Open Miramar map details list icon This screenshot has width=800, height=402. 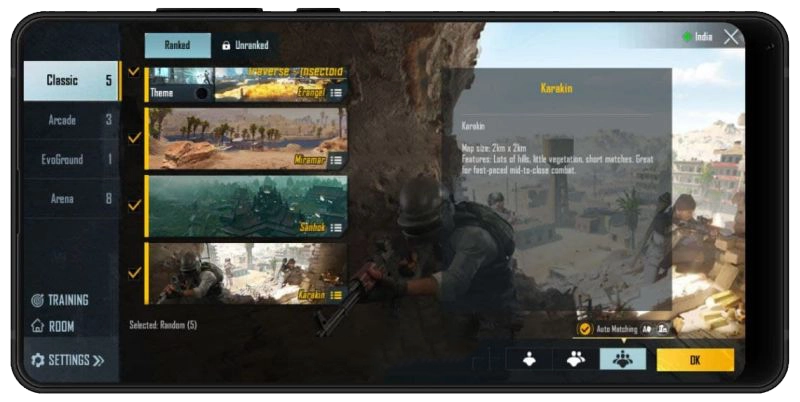pos(336,160)
